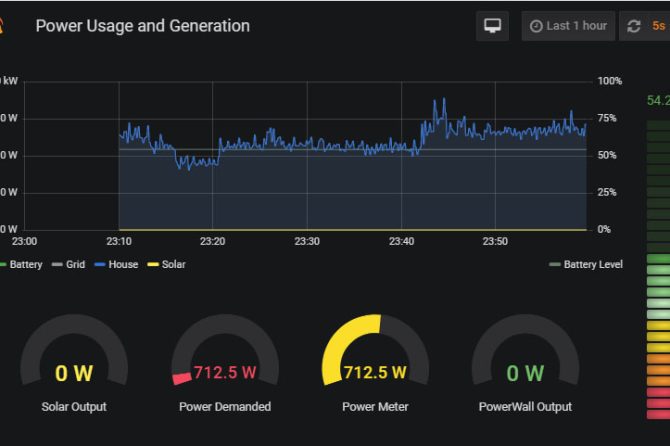The height and width of the screenshot is (446, 670).
Task: Click the PowerWall Output gauge title
Action: (525, 407)
